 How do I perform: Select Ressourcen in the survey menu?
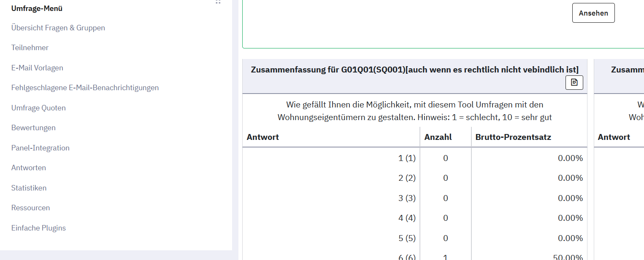click(x=30, y=208)
